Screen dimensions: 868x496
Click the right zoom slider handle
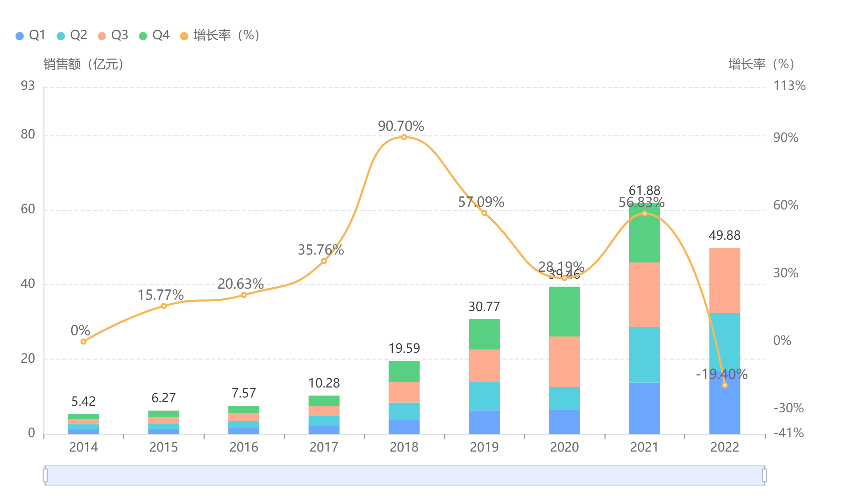point(764,475)
